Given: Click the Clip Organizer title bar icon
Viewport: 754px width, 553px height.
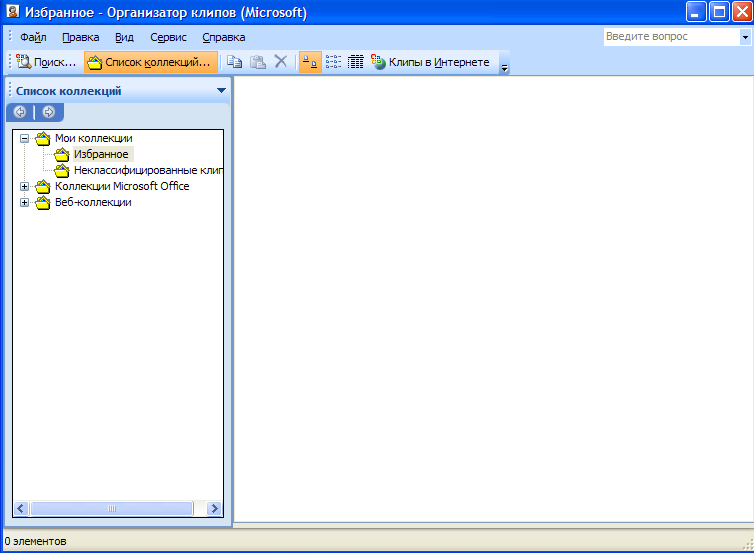Looking at the screenshot, I should tap(13, 11).
